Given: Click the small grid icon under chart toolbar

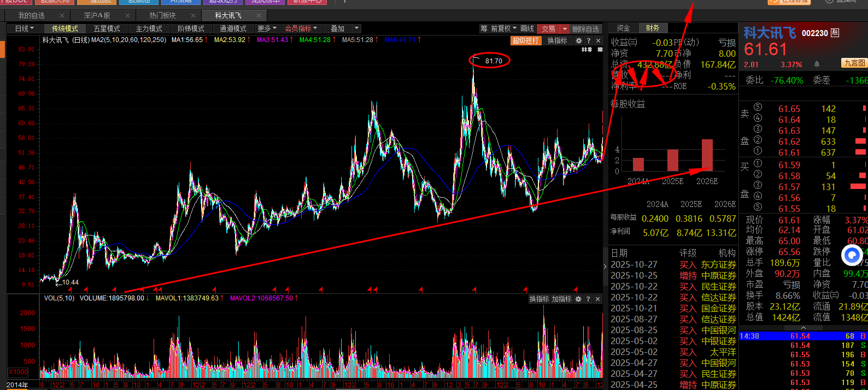Looking at the screenshot, I should pyautogui.click(x=587, y=50).
